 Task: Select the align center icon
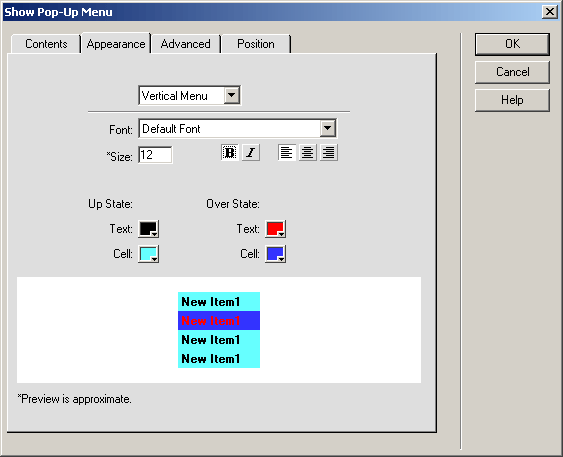307,153
